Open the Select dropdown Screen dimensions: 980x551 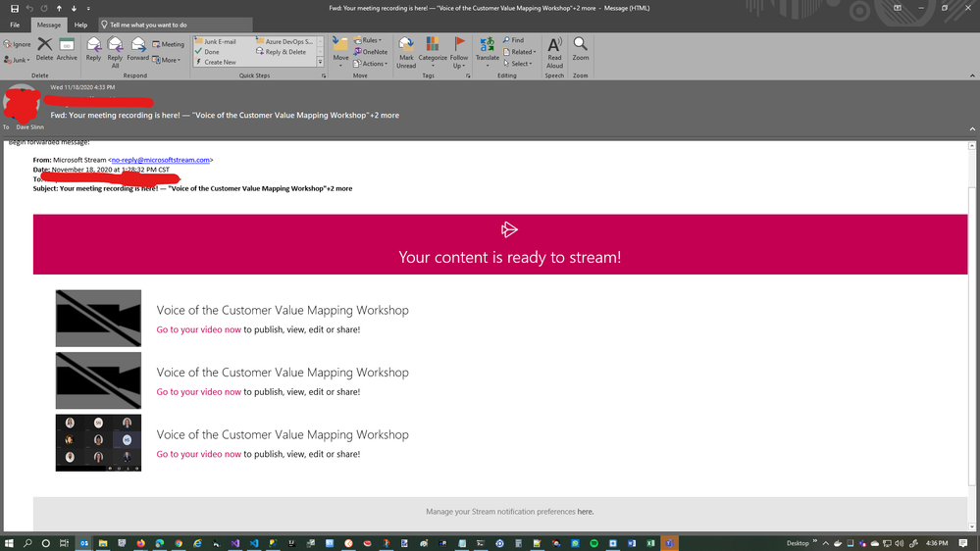coord(518,64)
